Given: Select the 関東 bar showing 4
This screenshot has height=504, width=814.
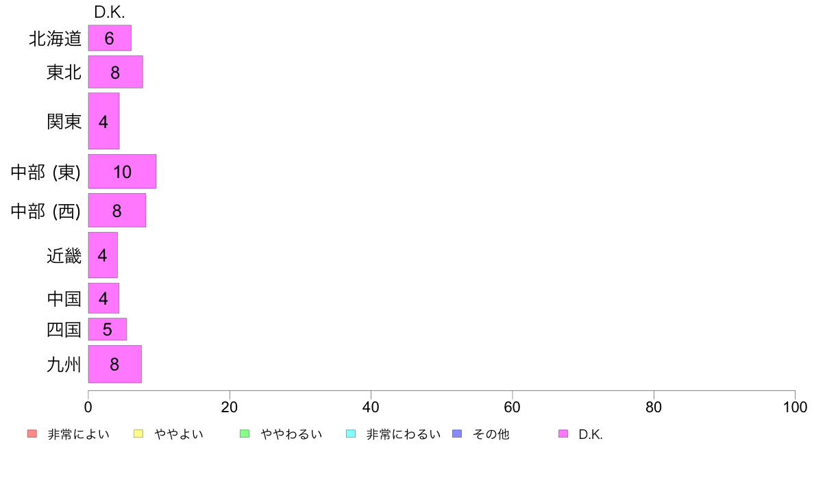Looking at the screenshot, I should [x=104, y=121].
